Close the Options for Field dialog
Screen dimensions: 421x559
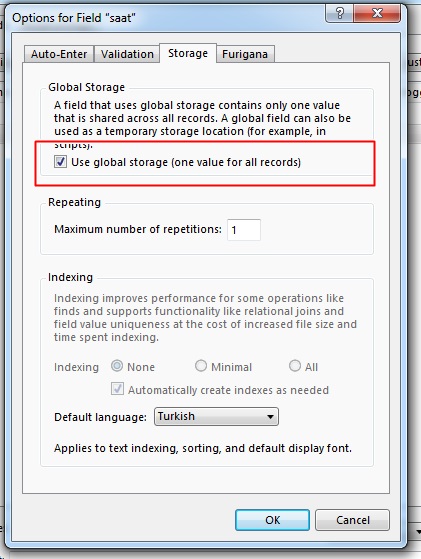pyautogui.click(x=377, y=14)
